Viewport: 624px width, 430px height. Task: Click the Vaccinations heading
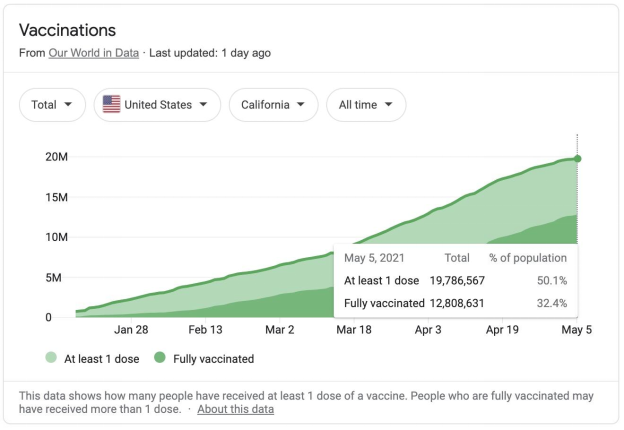(x=67, y=30)
